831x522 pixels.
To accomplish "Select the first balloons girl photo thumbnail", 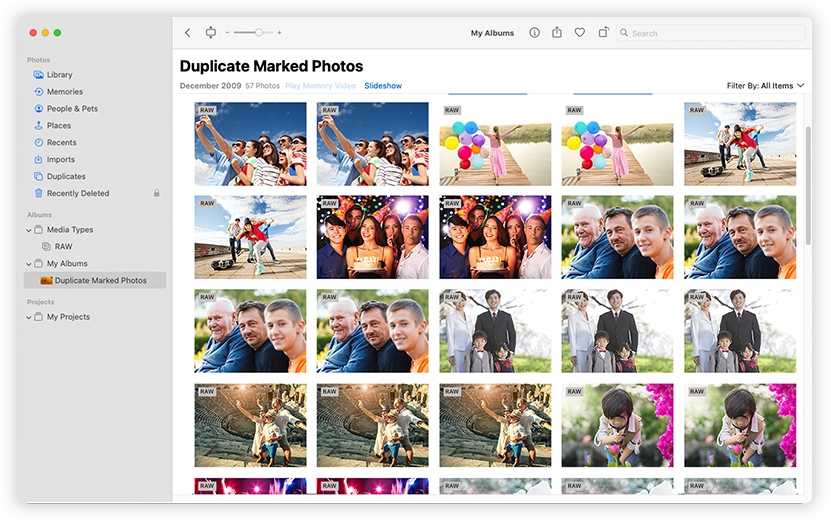I will point(495,144).
